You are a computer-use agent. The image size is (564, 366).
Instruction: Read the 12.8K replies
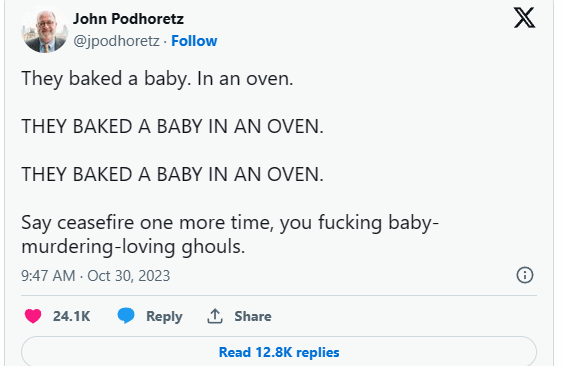pyautogui.click(x=279, y=352)
